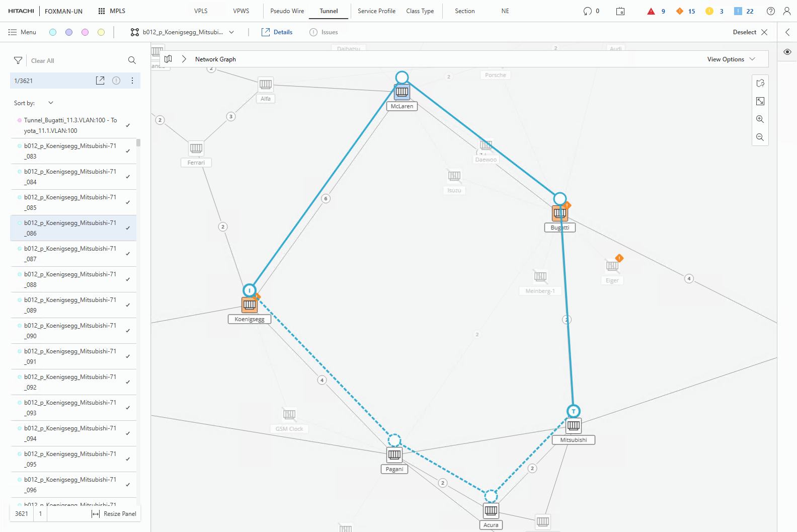Toggle checkmark for b012_p_Koenigsegg_Mitsubishi-71_086
This screenshot has width=797, height=532.
click(128, 228)
